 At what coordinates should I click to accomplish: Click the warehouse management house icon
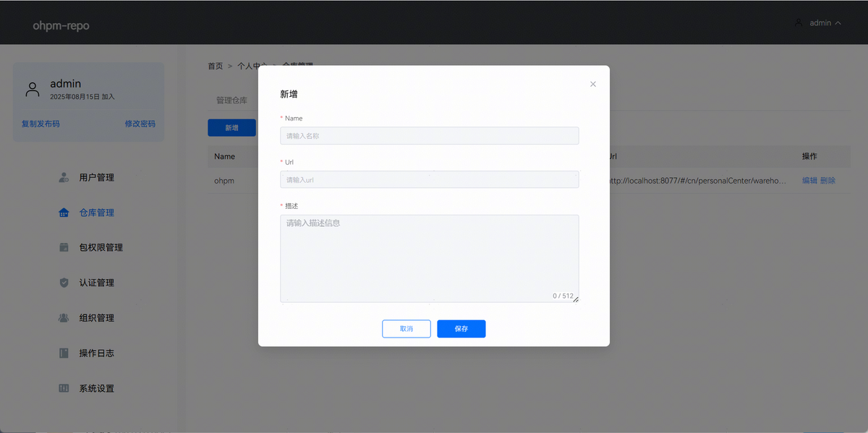click(64, 213)
